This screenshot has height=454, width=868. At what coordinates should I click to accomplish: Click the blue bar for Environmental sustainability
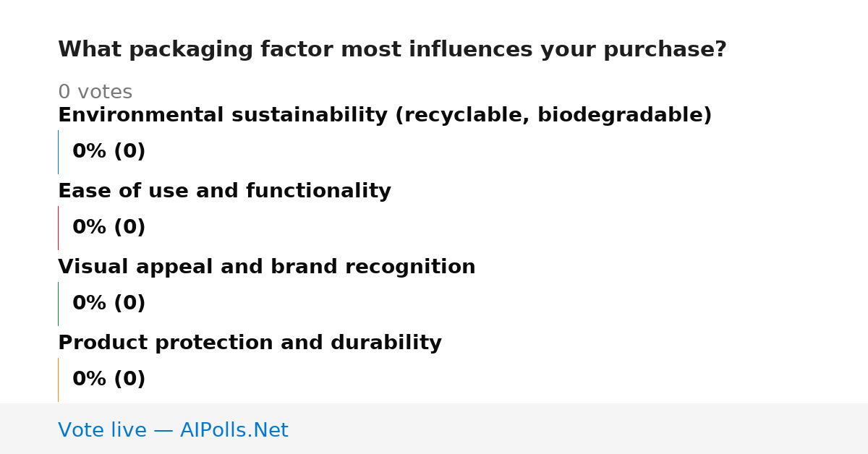58,152
